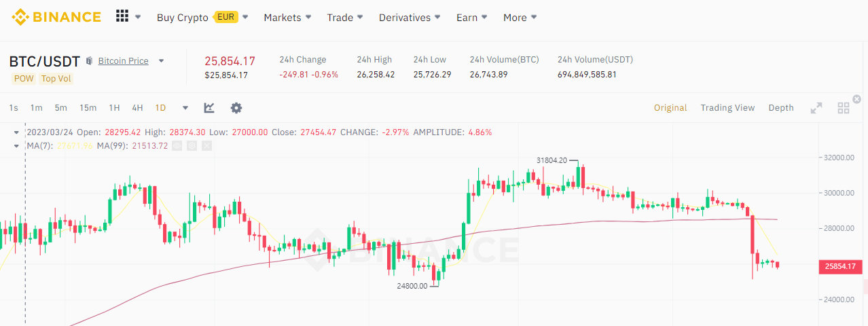Open more time intervals dropdown arrow
This screenshot has width=868, height=326.
pos(185,107)
